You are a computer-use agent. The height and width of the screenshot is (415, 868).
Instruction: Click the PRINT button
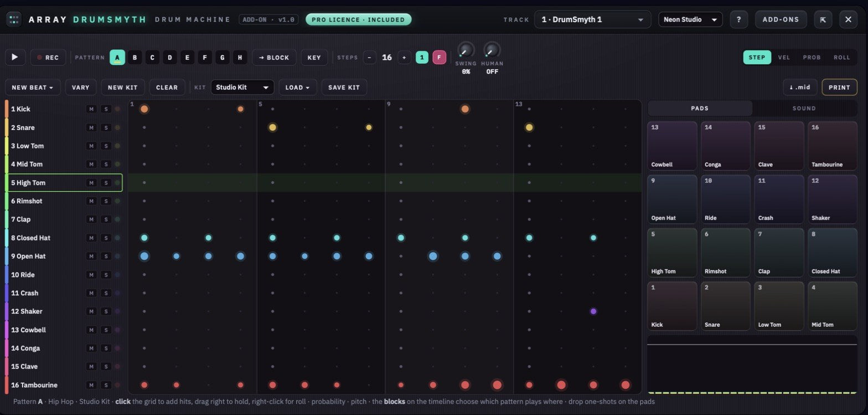839,87
